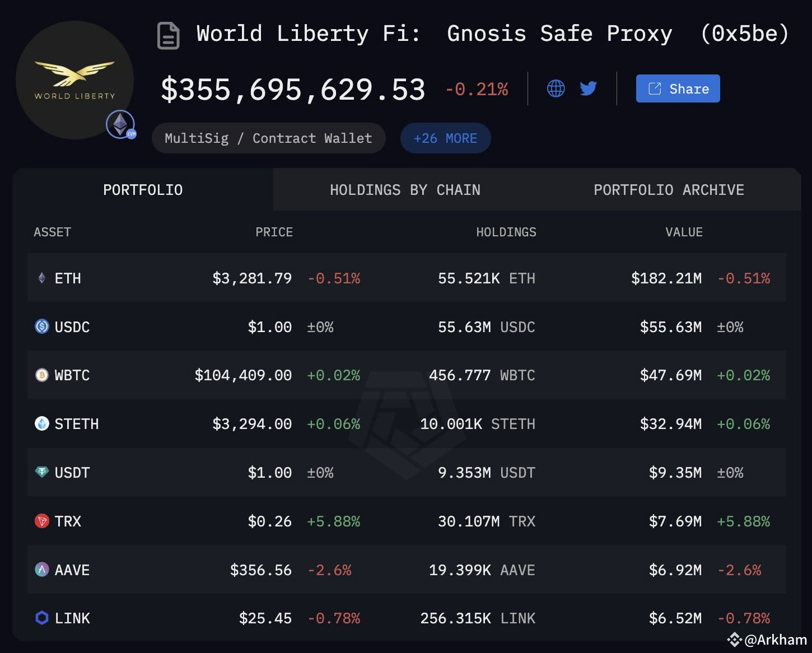Select the PORTFOLIO tab
This screenshot has height=653, width=812.
point(143,189)
